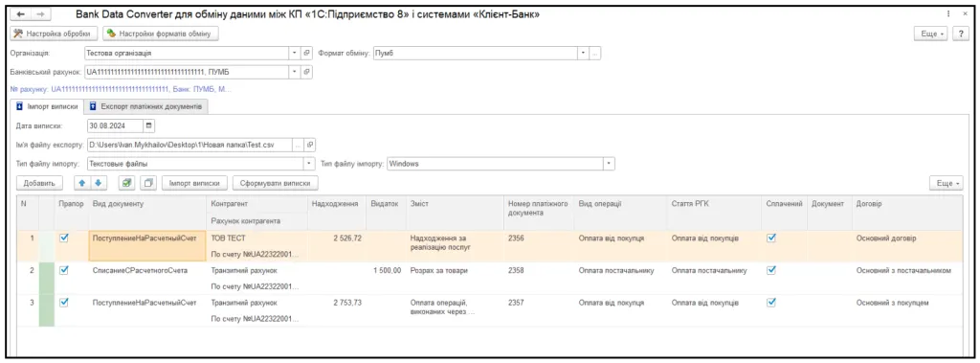
Task: Move the row up with the blue up arrow
Action: (82, 183)
